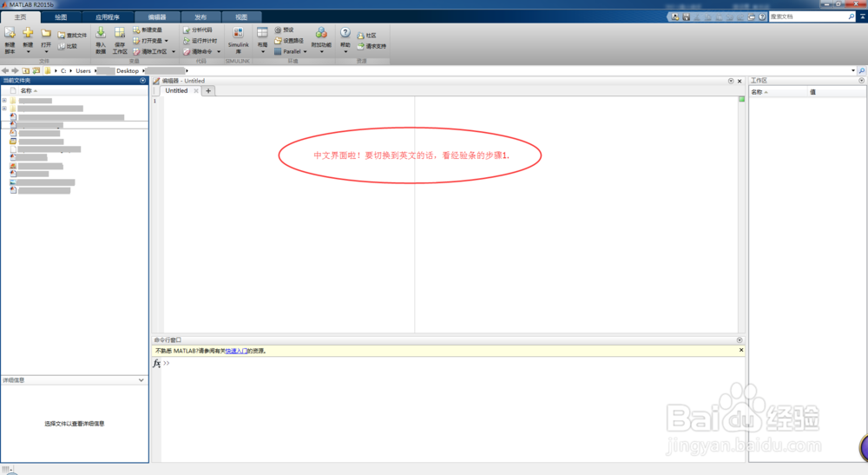This screenshot has height=475, width=868.
Task: Open the Layout (布局) dropdown
Action: tap(262, 40)
